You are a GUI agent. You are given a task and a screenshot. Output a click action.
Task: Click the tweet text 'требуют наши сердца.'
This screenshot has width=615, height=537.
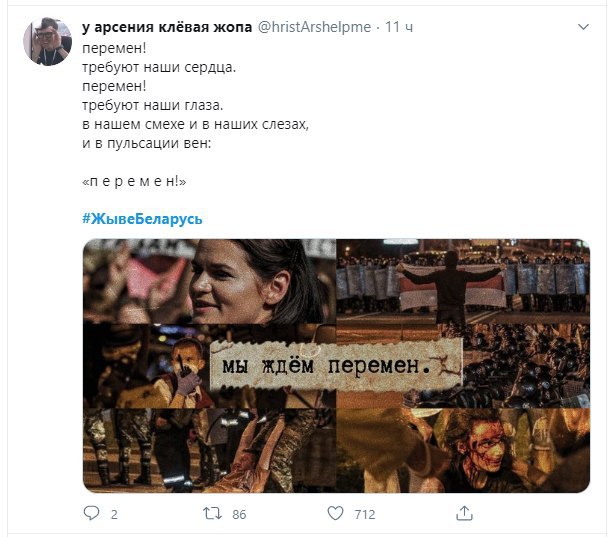(x=159, y=67)
